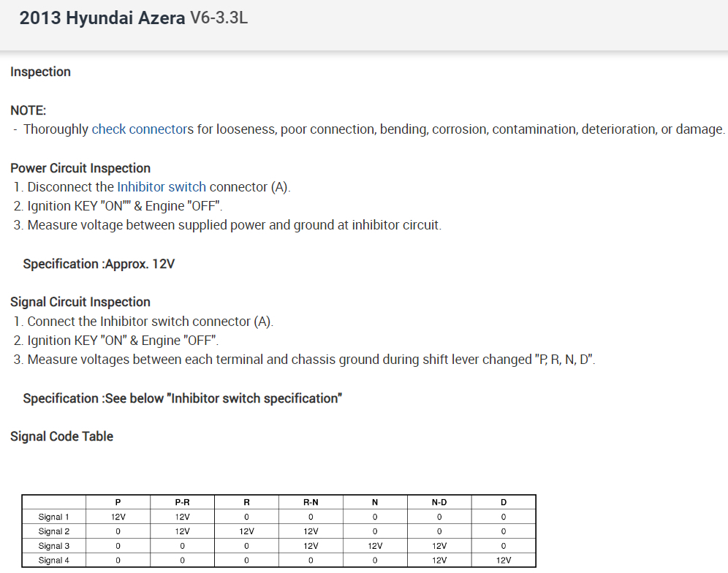This screenshot has width=728, height=573.
Task: Click the 'Signal 2' row label
Action: point(54,531)
